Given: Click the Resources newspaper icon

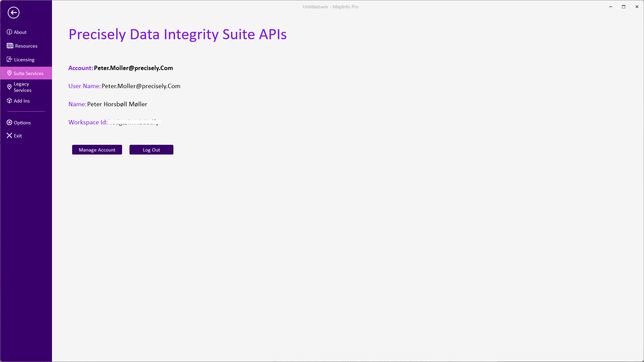Looking at the screenshot, I should 10,46.
